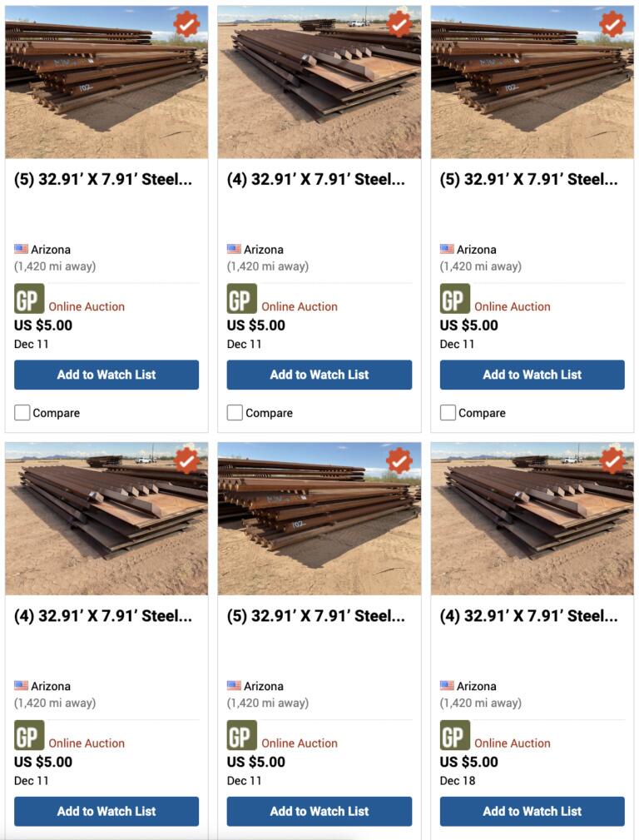Add the Dec 18 listing to Watch List

click(532, 811)
